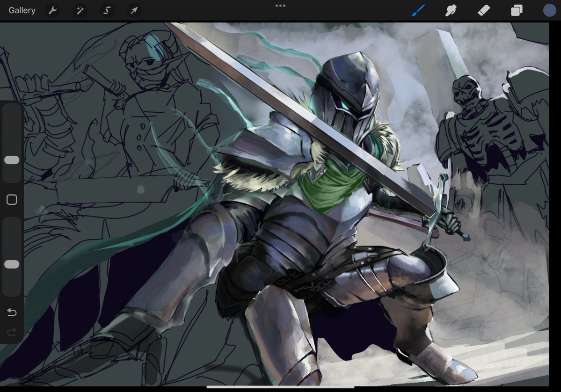
Task: Select the Smudge tool
Action: pyautogui.click(x=451, y=10)
